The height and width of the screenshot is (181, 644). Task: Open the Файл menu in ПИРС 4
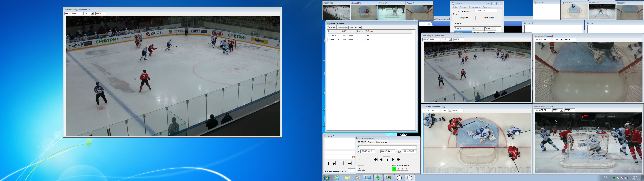455,7
